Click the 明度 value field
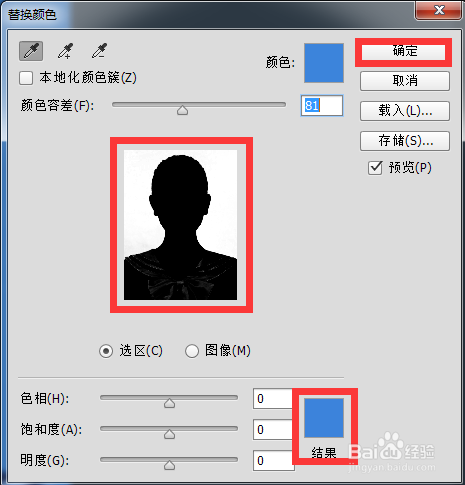The height and width of the screenshot is (485, 465). pyautogui.click(x=273, y=460)
